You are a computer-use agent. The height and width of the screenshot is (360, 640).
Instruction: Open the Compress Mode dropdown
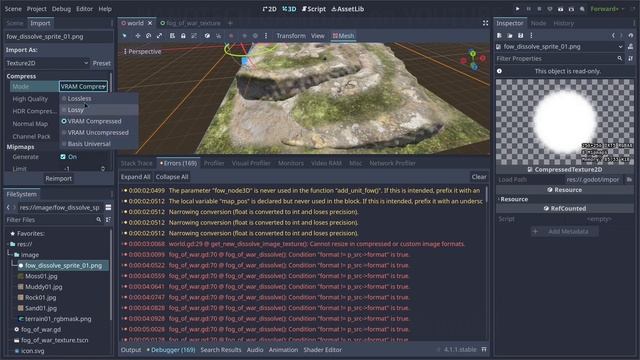click(x=83, y=86)
